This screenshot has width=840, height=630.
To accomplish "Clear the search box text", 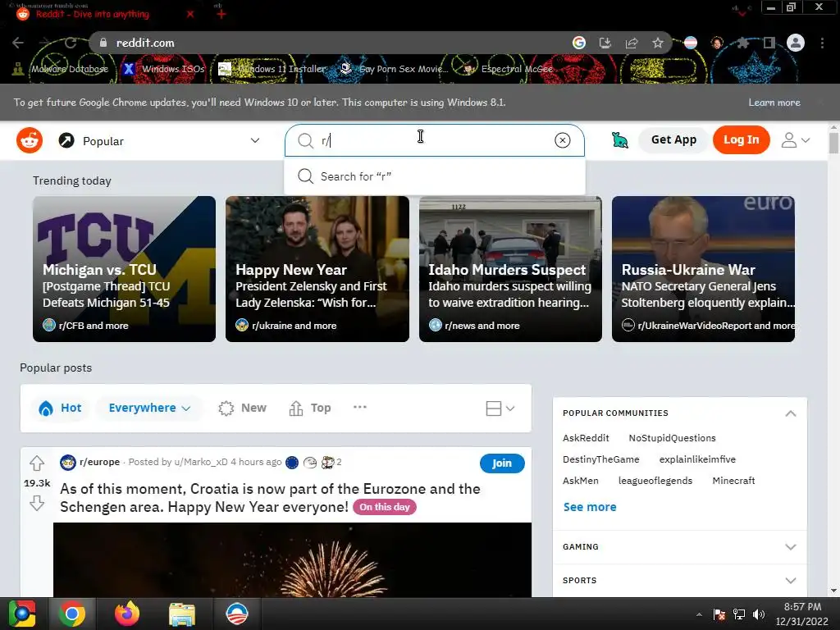I will click(x=562, y=140).
